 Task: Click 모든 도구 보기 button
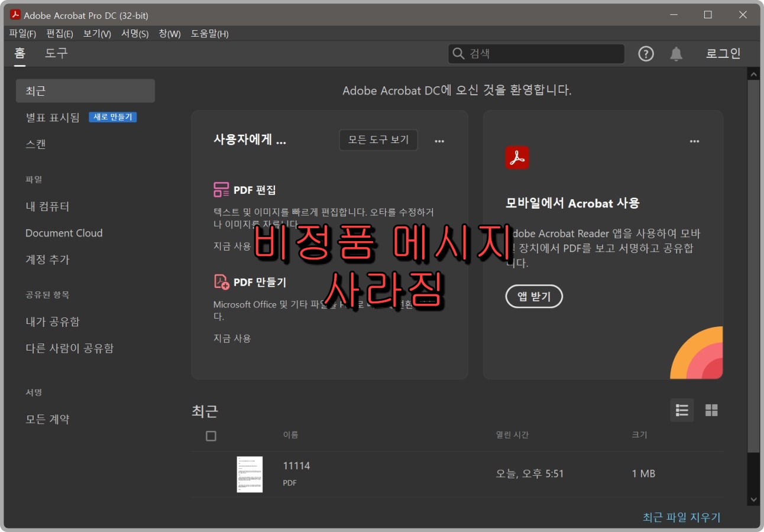378,140
